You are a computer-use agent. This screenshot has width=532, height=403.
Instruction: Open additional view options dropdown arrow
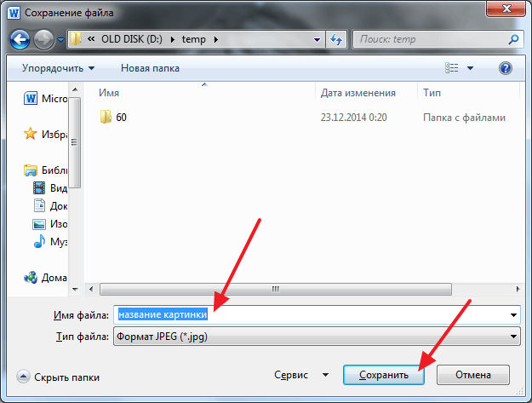(x=470, y=68)
